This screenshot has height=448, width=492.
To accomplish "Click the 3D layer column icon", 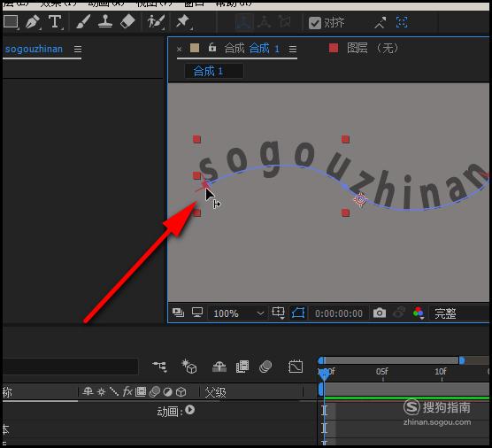I will click(181, 392).
